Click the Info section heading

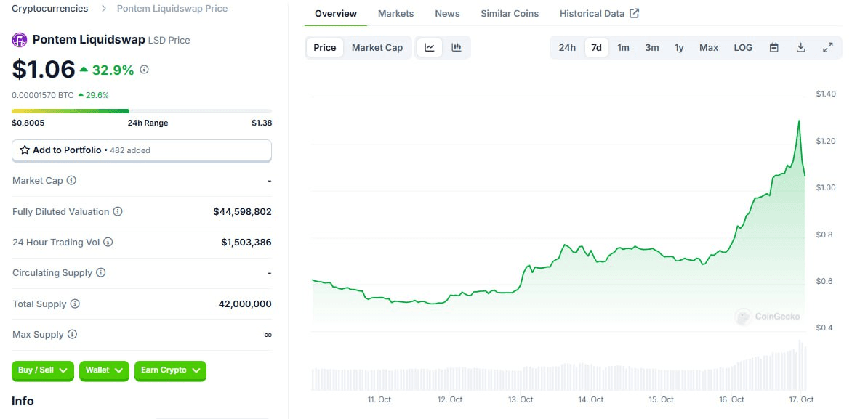click(x=23, y=401)
